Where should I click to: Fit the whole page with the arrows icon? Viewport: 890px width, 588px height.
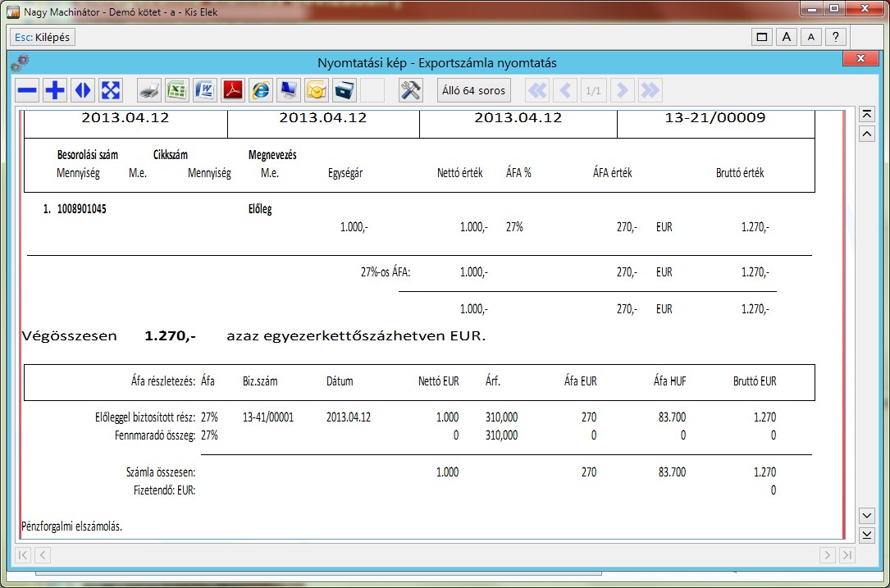pyautogui.click(x=110, y=90)
